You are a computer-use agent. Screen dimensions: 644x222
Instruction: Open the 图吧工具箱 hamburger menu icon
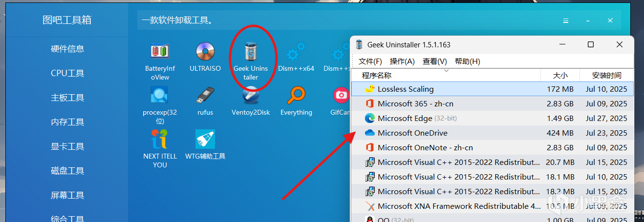click(x=565, y=20)
